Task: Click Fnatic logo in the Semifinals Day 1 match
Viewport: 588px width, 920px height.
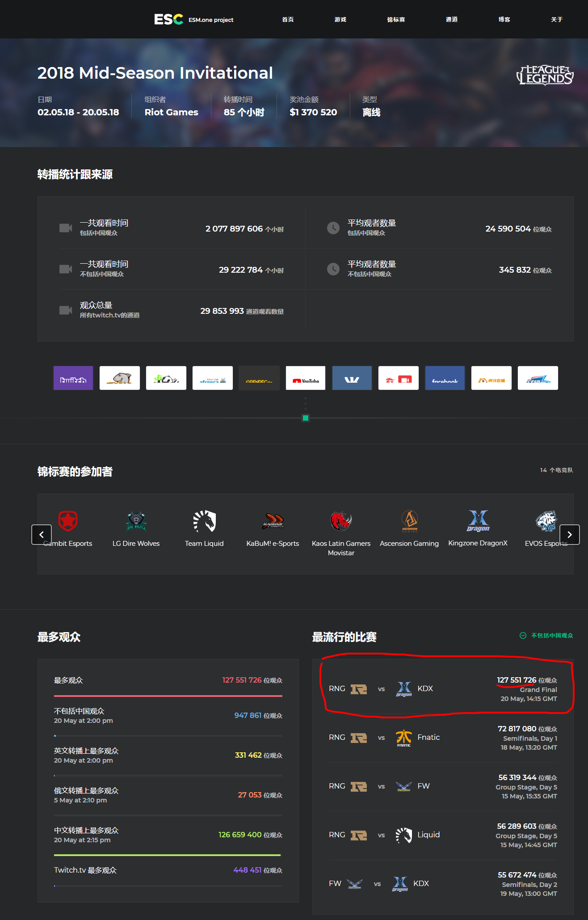Action: pos(404,738)
